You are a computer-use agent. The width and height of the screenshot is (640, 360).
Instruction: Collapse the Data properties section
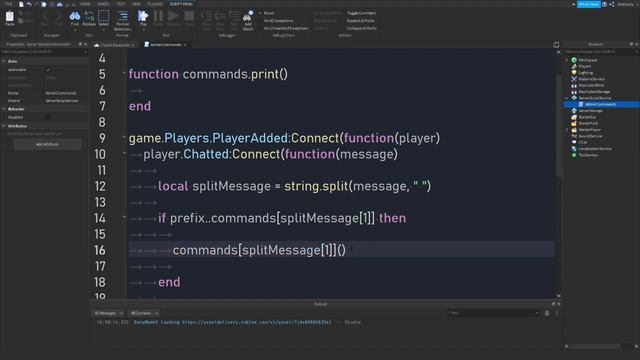[x=4, y=61]
